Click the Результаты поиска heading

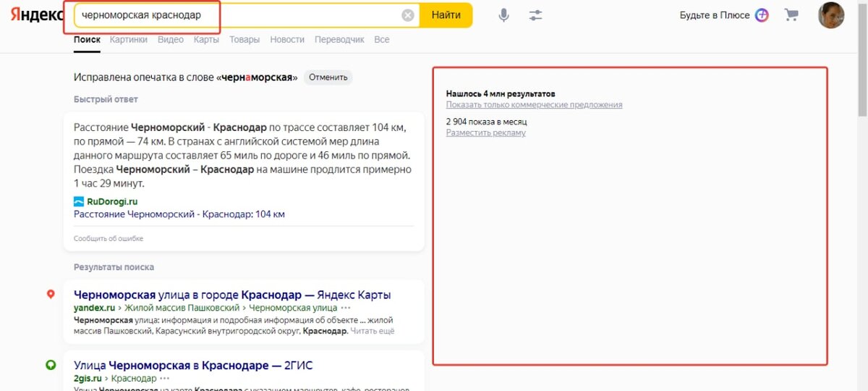[x=114, y=266]
